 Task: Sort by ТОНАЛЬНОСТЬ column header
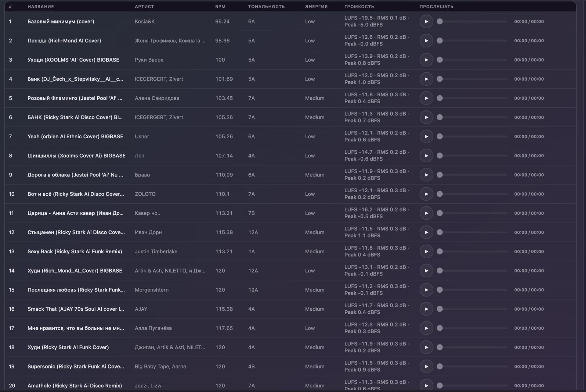click(266, 6)
